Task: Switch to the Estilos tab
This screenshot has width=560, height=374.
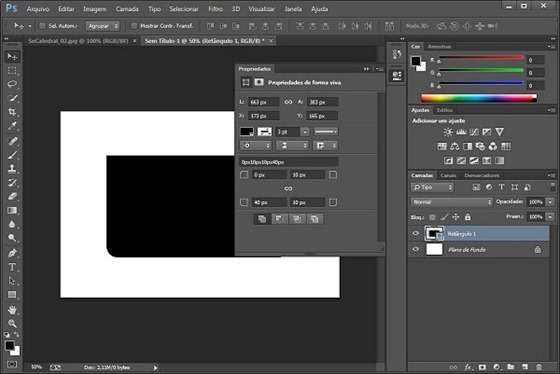Action: click(445, 110)
